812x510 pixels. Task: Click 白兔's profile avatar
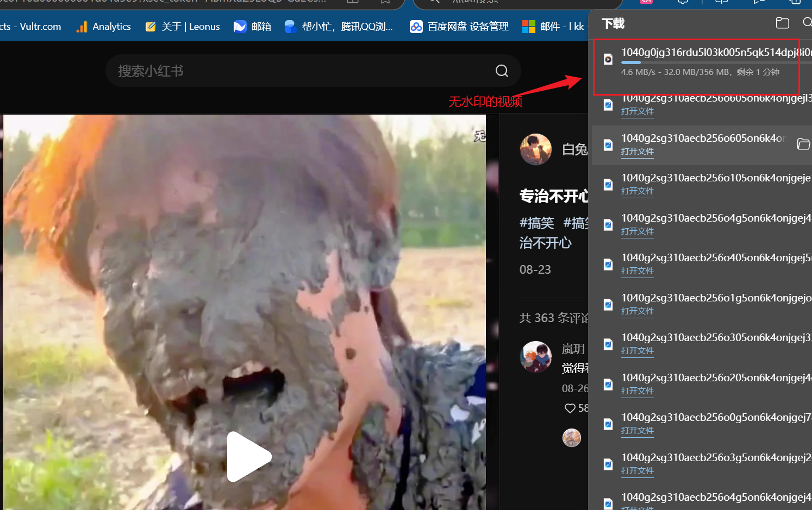536,149
